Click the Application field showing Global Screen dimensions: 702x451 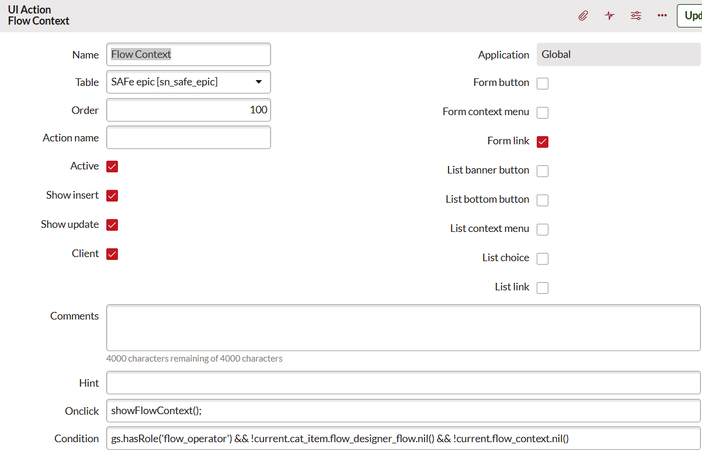(x=618, y=54)
